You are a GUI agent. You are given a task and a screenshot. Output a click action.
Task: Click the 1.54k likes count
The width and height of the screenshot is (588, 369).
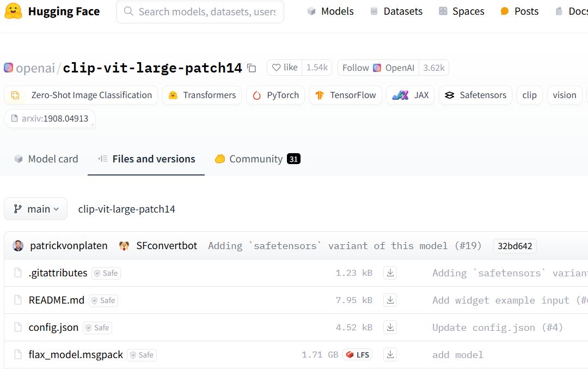pos(317,68)
